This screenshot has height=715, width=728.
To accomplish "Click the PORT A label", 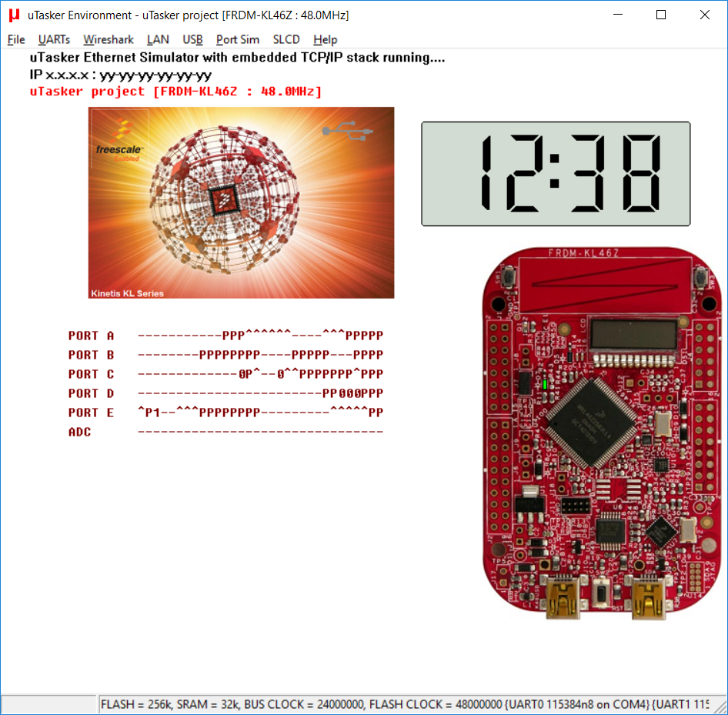I will pyautogui.click(x=91, y=336).
